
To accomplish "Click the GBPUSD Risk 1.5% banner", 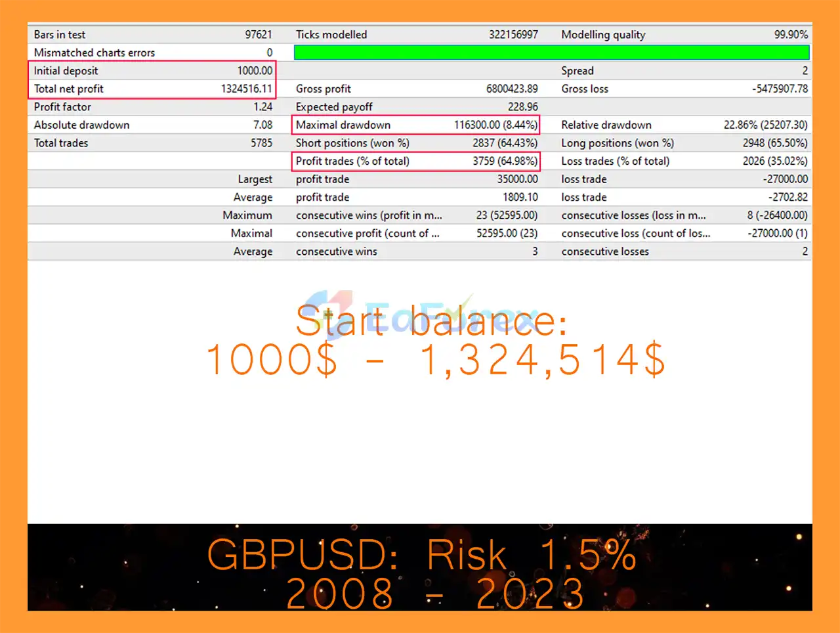I will (421, 555).
